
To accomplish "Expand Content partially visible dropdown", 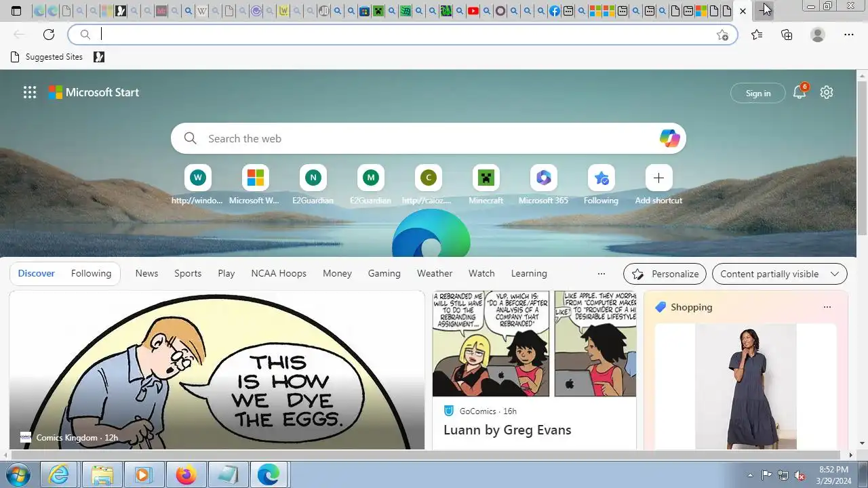I will (780, 274).
